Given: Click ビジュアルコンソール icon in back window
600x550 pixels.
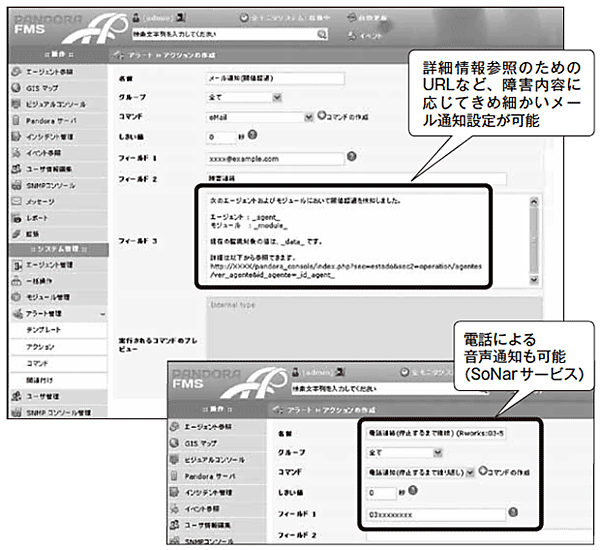Looking at the screenshot, I should point(16,104).
